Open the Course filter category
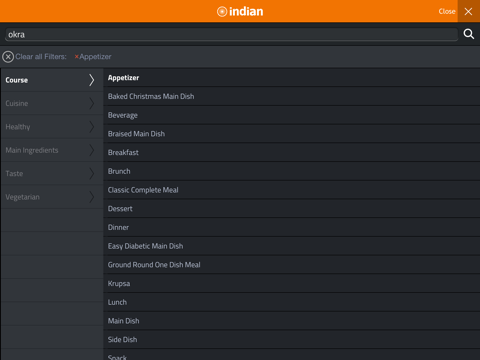480x360 pixels. 52,80
